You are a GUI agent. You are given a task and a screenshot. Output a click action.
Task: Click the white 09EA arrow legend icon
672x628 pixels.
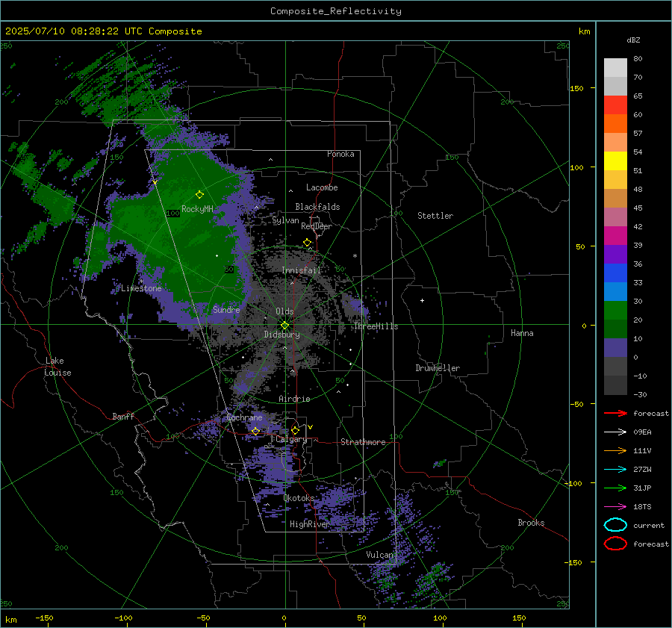[615, 432]
